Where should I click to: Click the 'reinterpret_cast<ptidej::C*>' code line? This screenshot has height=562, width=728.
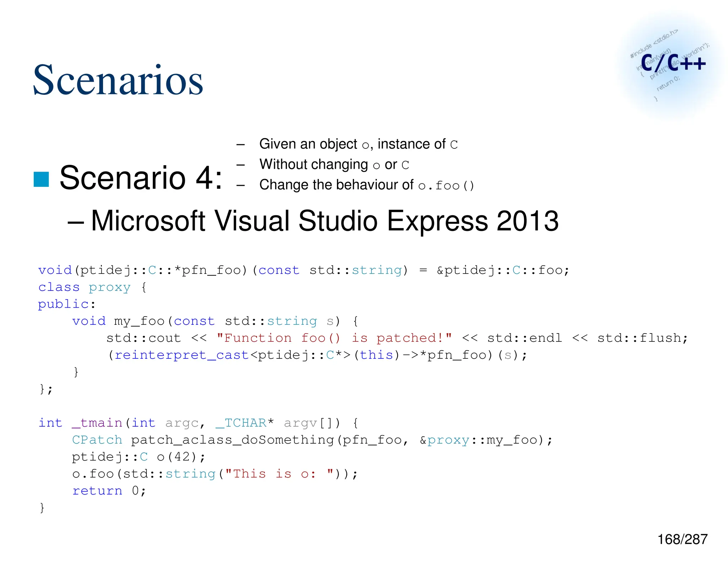point(317,355)
